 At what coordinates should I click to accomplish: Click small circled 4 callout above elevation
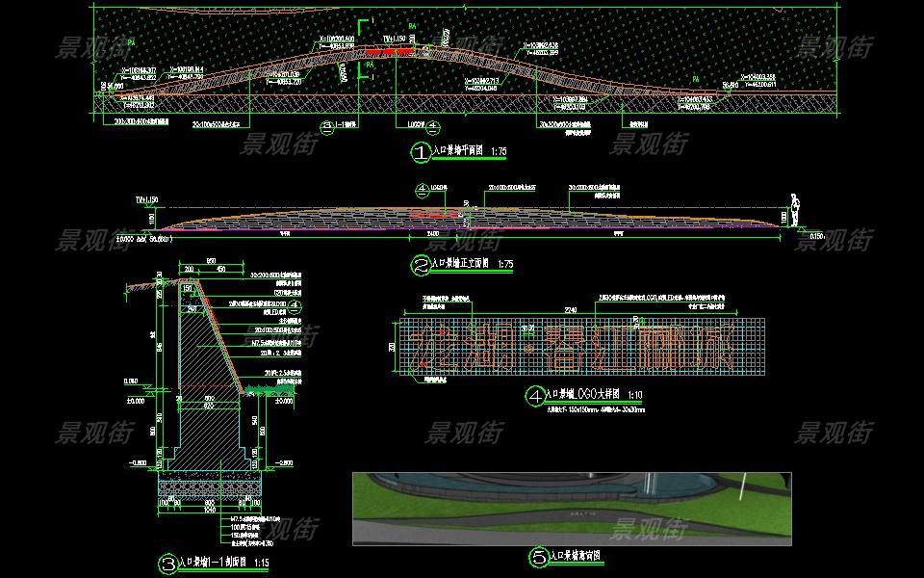(x=421, y=189)
